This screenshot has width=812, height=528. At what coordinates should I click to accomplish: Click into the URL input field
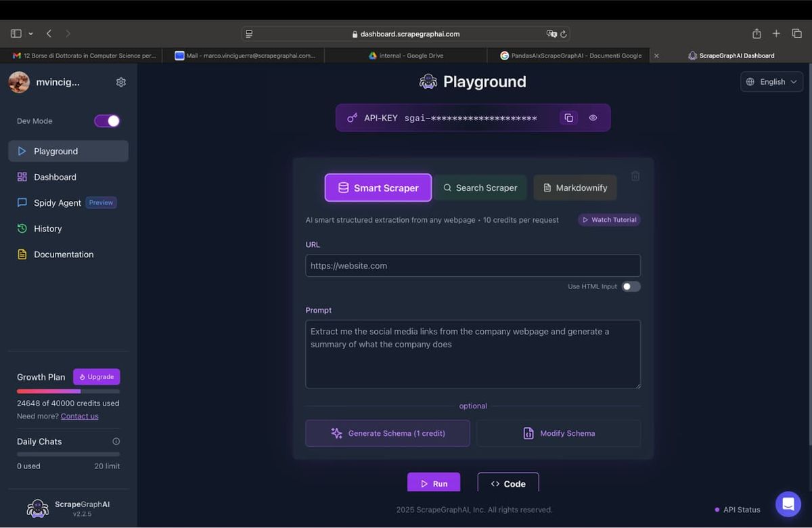coord(472,265)
